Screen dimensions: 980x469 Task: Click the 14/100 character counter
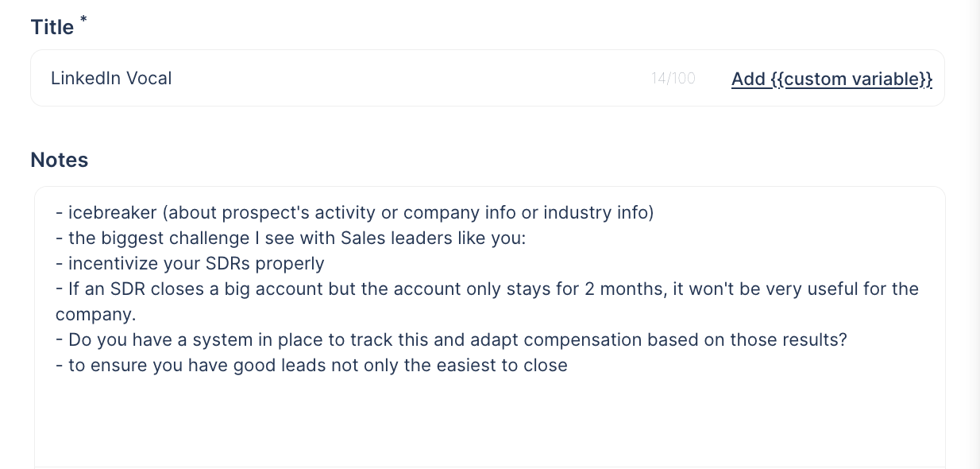pyautogui.click(x=673, y=78)
